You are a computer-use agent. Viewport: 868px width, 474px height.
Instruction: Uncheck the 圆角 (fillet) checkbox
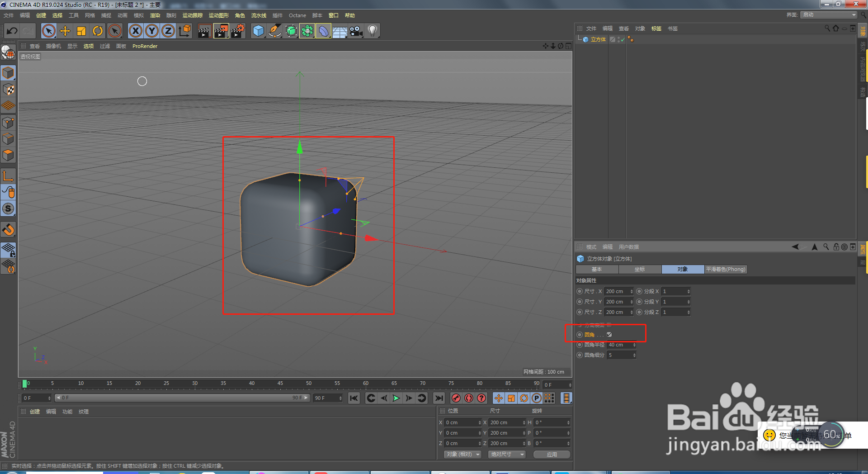click(x=609, y=335)
